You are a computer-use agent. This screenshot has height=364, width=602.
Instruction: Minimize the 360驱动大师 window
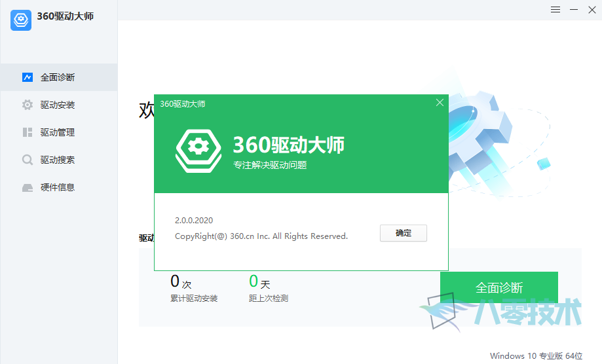click(574, 10)
